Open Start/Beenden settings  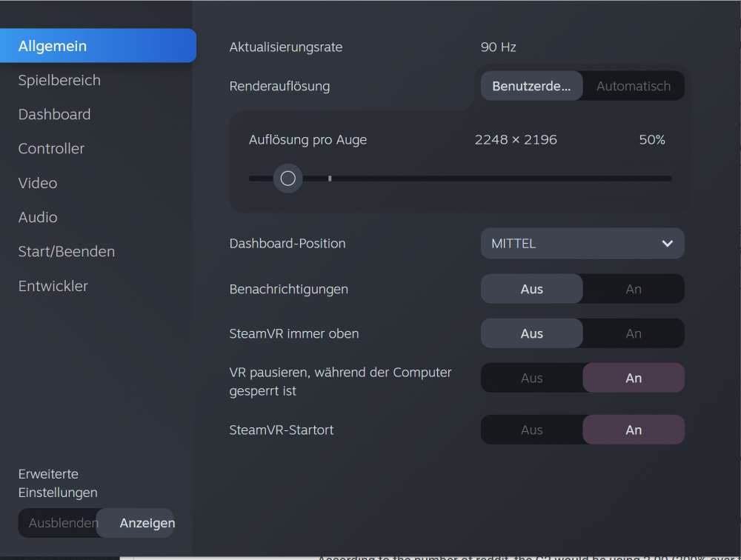pos(66,251)
